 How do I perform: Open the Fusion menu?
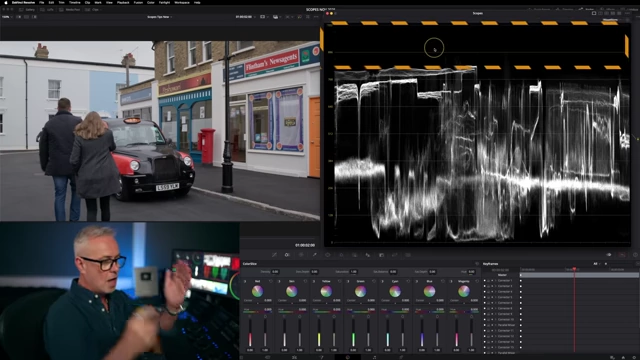(138, 2)
